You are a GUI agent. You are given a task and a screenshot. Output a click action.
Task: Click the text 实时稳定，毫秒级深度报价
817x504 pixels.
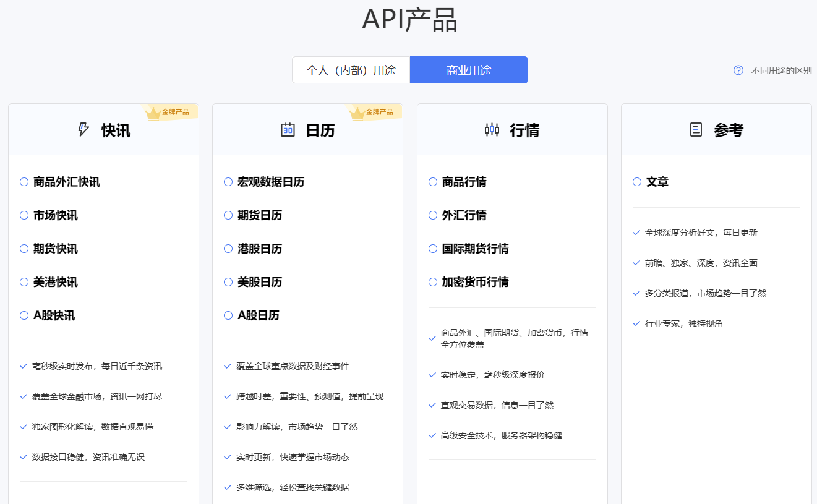493,375
